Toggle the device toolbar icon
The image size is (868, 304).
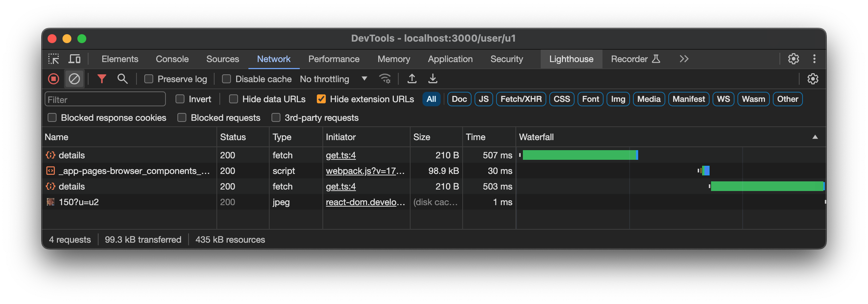click(x=74, y=59)
